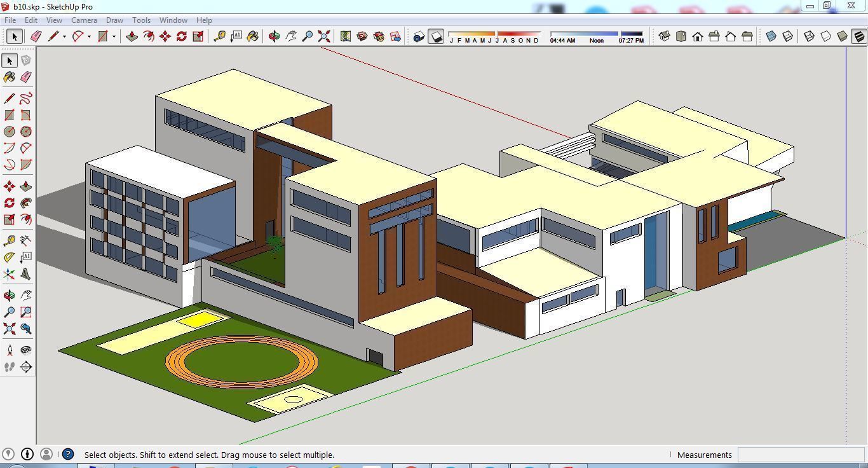Go to the Previous camera view
Viewport: 868px width, 468px height.
26,329
